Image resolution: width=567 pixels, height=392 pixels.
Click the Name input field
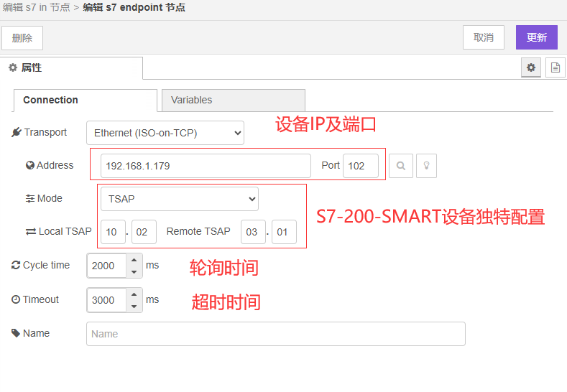(x=275, y=334)
